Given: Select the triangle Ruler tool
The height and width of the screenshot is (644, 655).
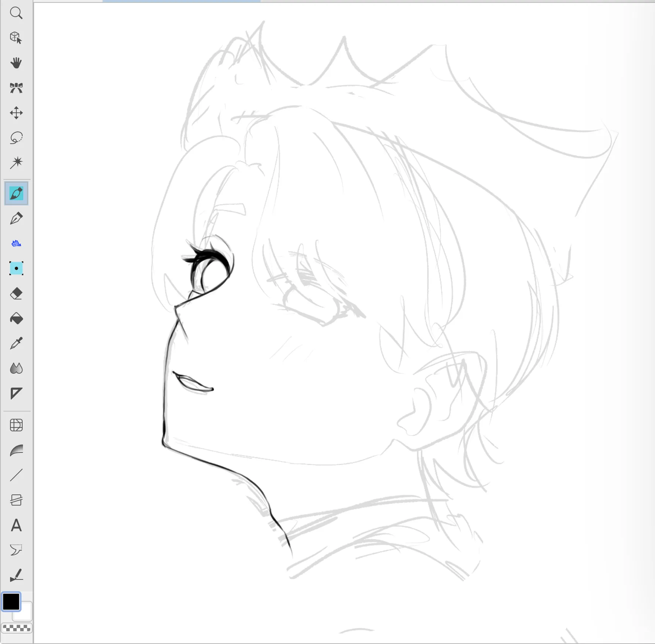Looking at the screenshot, I should 16,393.
